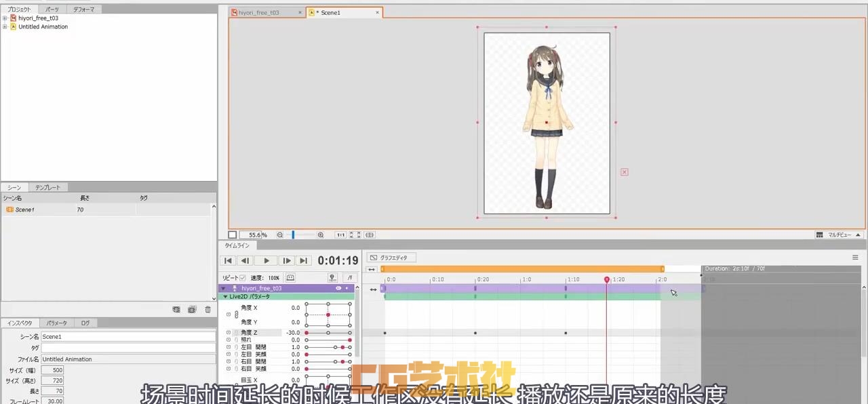Click the 左目 開閉 parameter slider
This screenshot has width=868, height=404.
point(328,347)
